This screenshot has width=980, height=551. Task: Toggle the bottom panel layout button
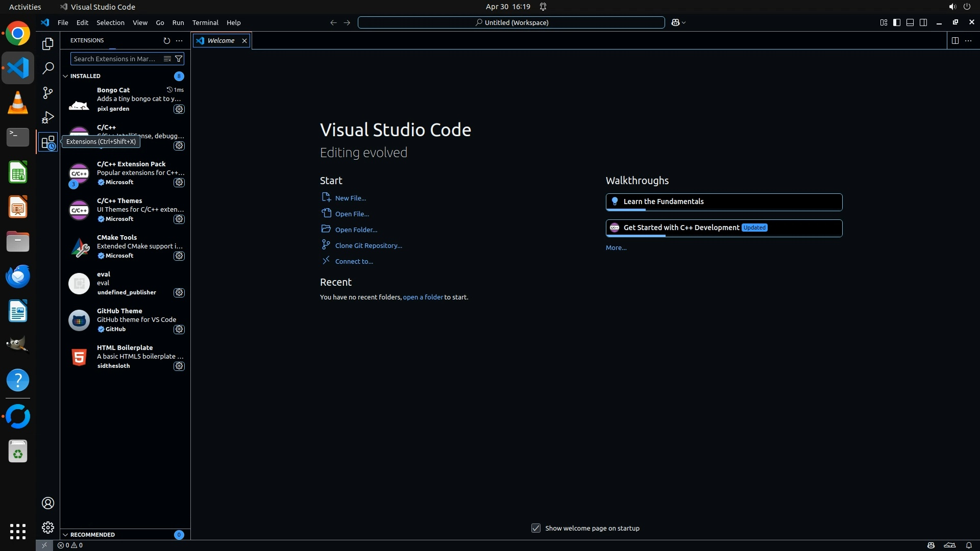pyautogui.click(x=910, y=22)
